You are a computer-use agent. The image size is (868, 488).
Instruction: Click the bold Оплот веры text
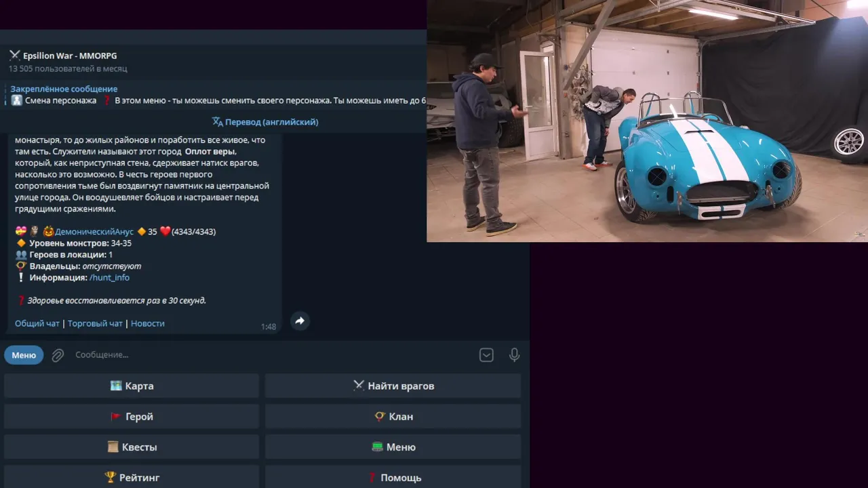(211, 151)
